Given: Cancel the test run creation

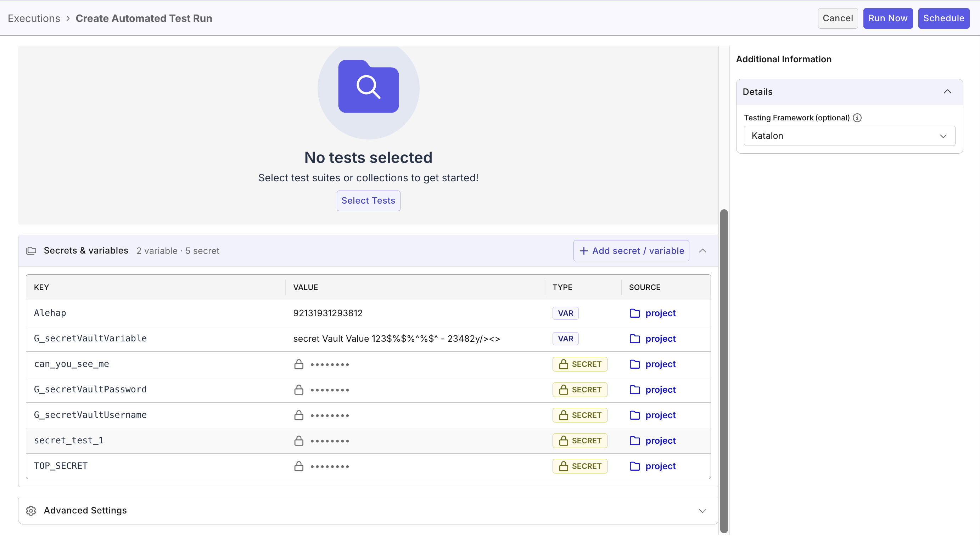Looking at the screenshot, I should point(838,18).
